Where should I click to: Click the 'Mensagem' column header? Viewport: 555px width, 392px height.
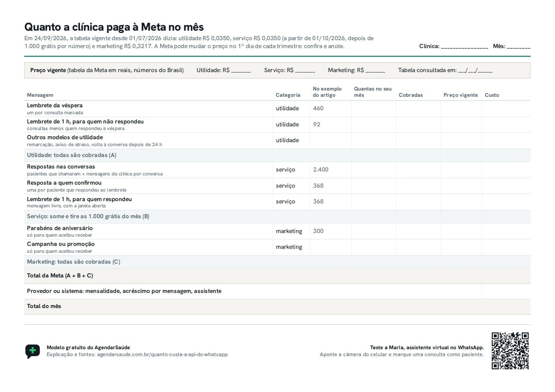[40, 95]
